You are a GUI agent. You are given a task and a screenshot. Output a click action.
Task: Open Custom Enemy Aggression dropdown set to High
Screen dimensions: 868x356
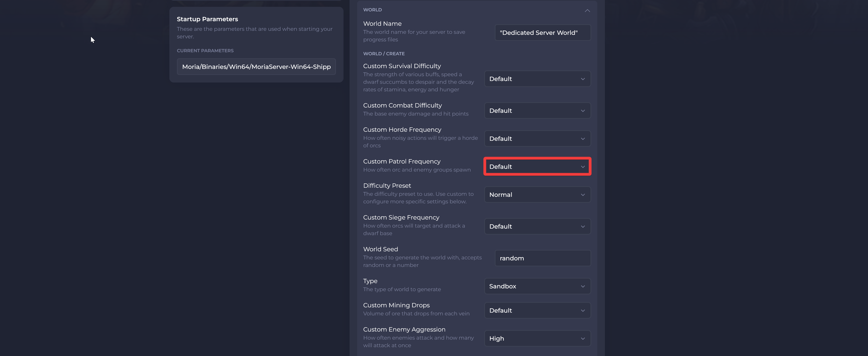coord(537,338)
